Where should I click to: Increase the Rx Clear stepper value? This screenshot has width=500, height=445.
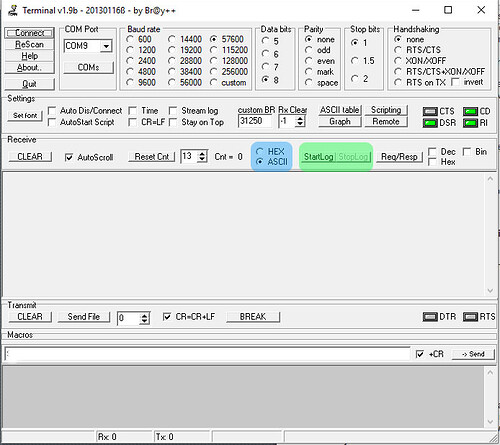(x=300, y=118)
